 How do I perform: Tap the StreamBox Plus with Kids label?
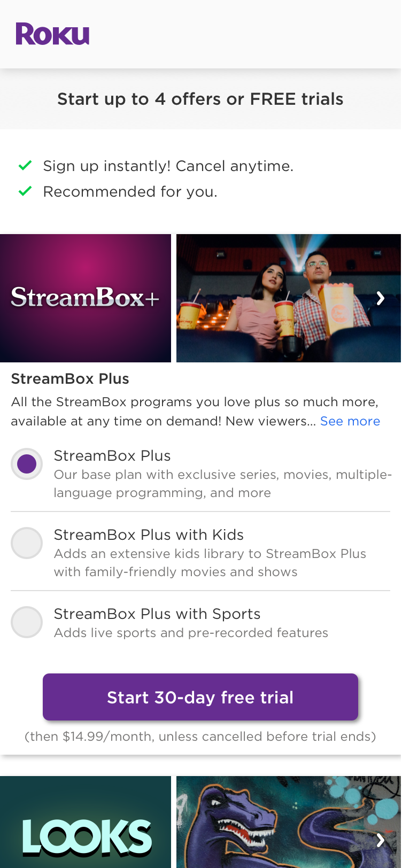pos(149,534)
